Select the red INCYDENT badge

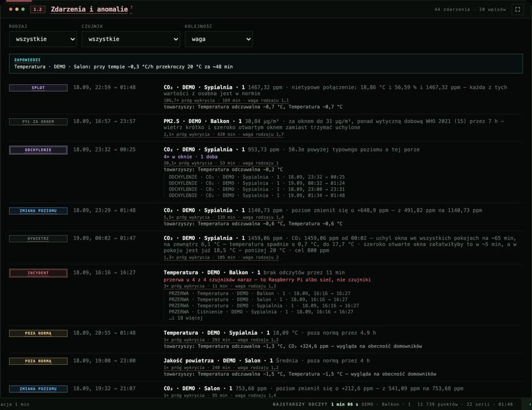point(38,273)
